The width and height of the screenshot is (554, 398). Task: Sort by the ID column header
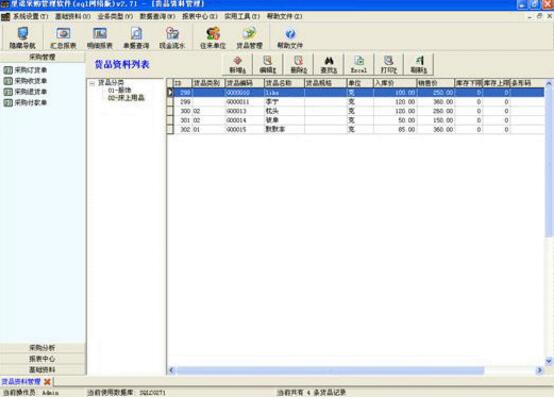[x=182, y=83]
